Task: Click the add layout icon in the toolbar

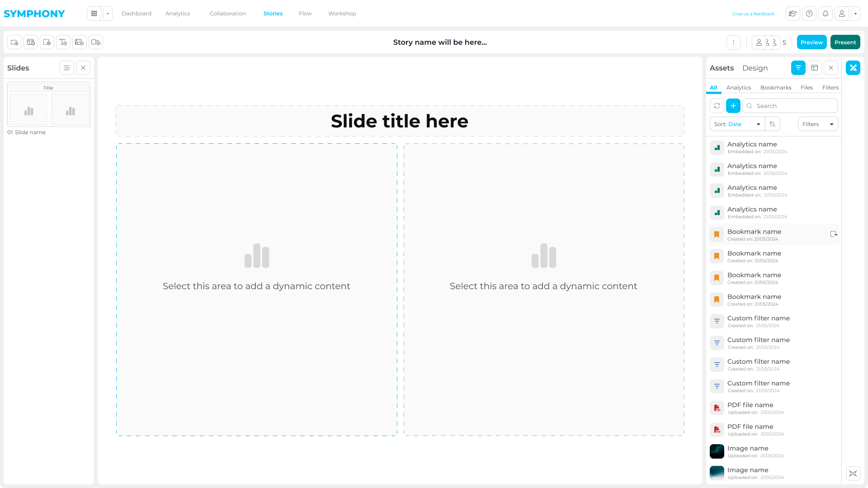Action: point(31,42)
